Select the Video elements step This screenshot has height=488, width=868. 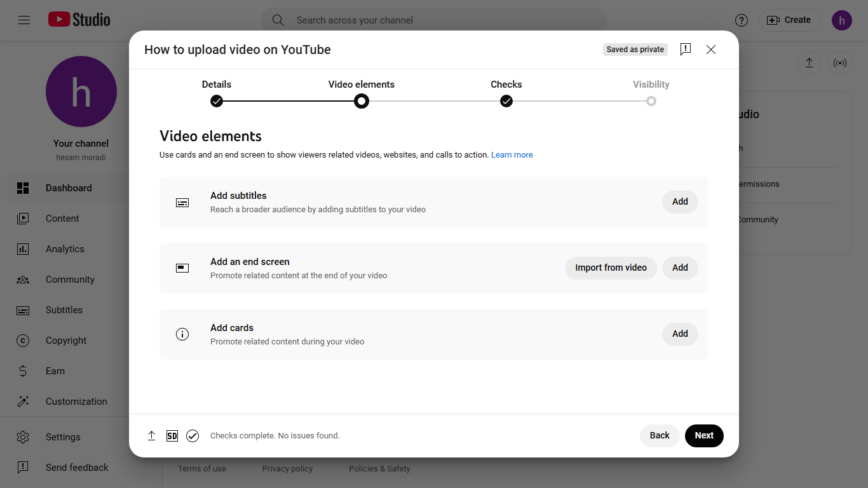(362, 93)
